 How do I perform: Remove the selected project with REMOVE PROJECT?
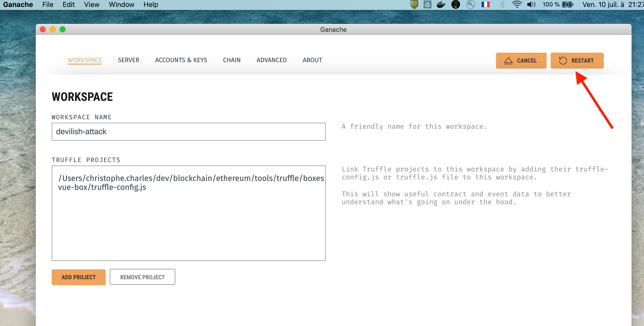[142, 277]
